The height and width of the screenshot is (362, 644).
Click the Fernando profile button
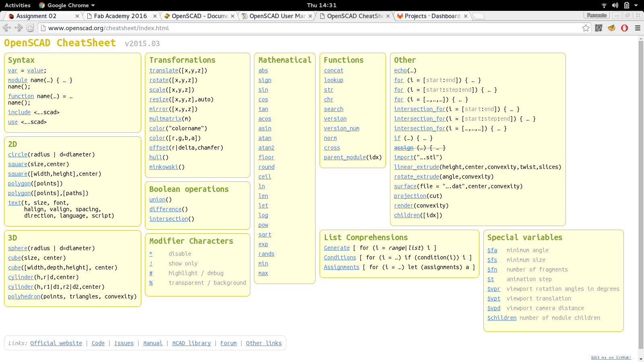597,15
